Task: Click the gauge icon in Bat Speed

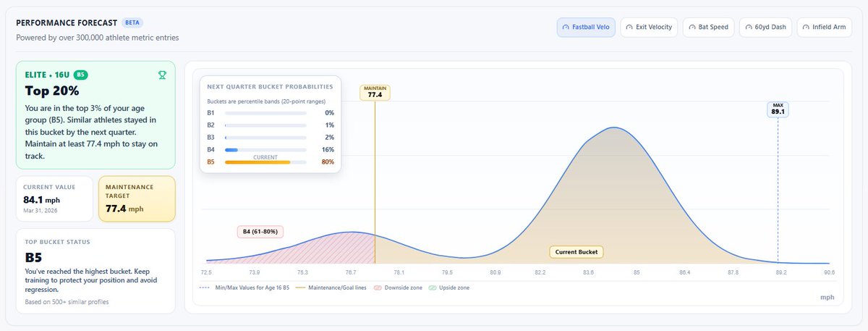Action: pyautogui.click(x=692, y=28)
